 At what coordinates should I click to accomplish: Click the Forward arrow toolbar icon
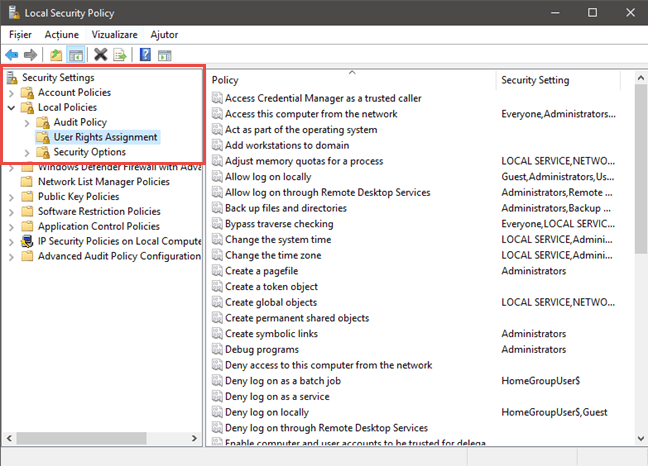[31, 55]
